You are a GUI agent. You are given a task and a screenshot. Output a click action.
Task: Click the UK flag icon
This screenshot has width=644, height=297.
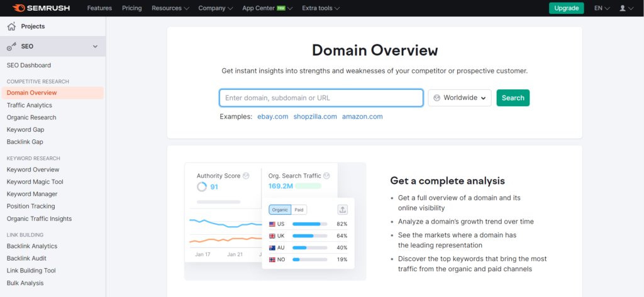(x=272, y=236)
